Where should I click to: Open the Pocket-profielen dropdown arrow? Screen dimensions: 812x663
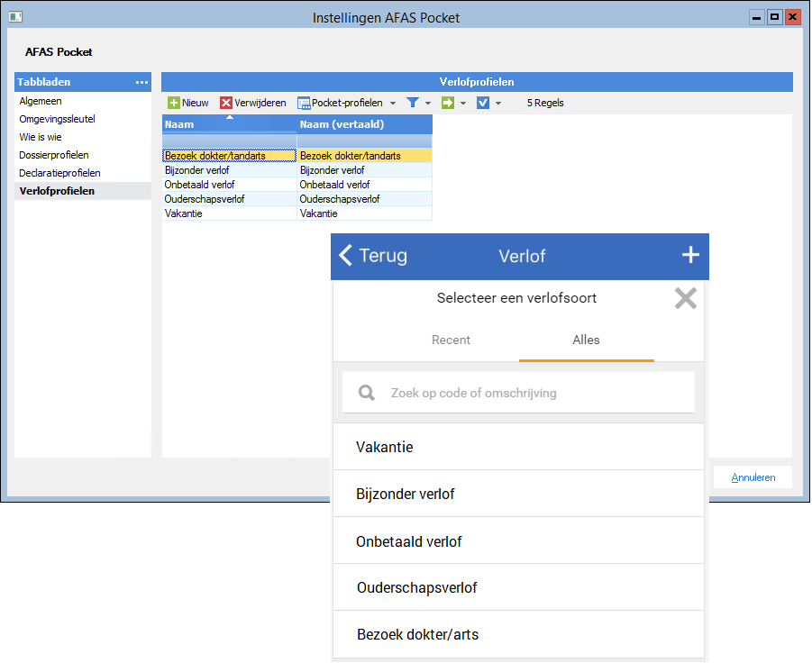coord(391,102)
